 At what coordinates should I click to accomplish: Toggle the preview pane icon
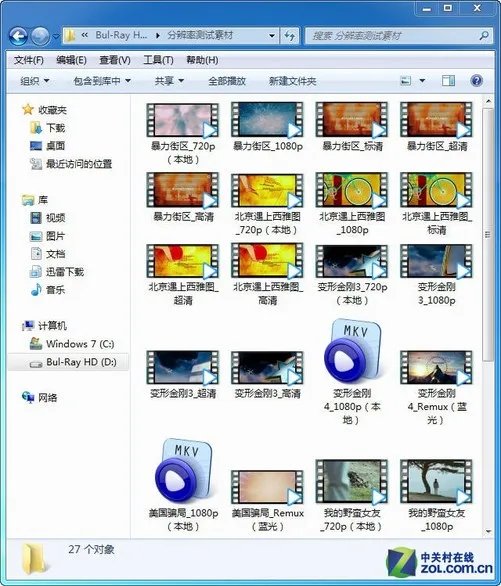(x=448, y=81)
